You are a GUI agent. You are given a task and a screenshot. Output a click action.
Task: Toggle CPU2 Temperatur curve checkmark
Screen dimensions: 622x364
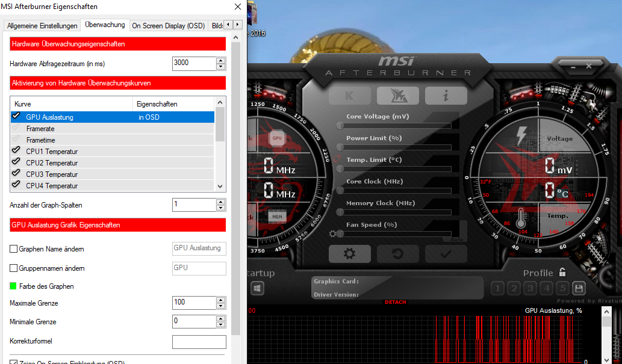tap(16, 161)
